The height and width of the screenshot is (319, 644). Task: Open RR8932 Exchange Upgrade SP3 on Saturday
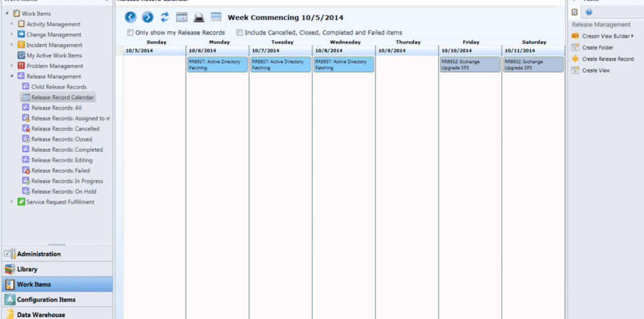533,65
